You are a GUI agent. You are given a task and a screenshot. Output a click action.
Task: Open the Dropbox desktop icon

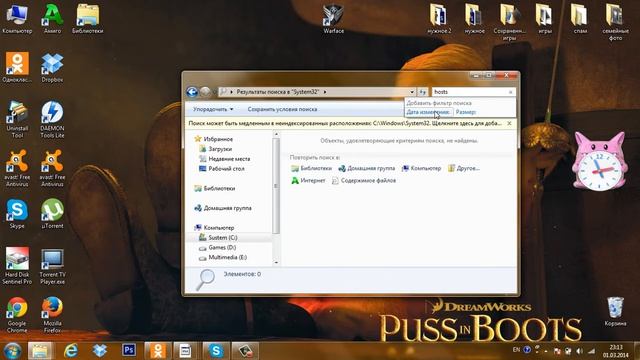tap(52, 68)
